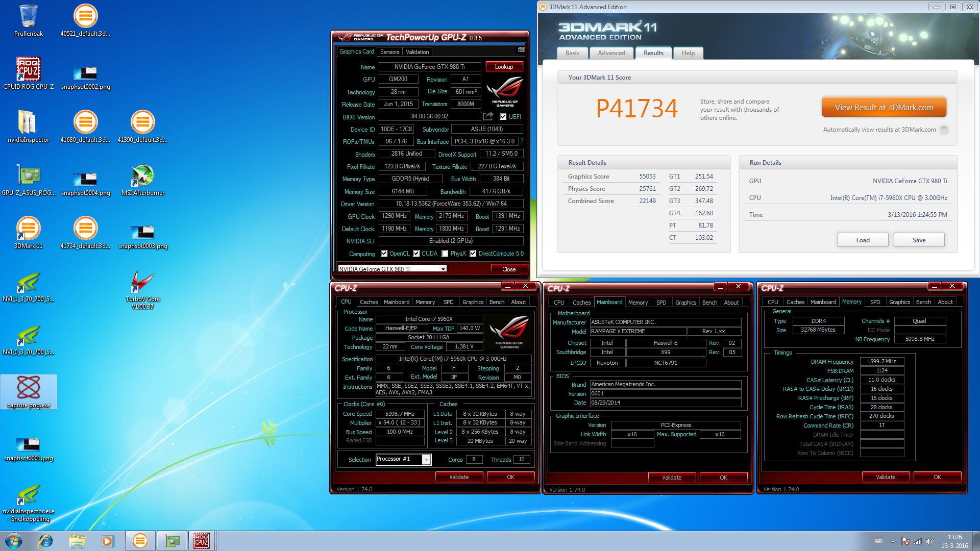Viewport: 980px width, 551px height.
Task: Open the 41680_default.3dr file icon
Action: click(x=85, y=127)
